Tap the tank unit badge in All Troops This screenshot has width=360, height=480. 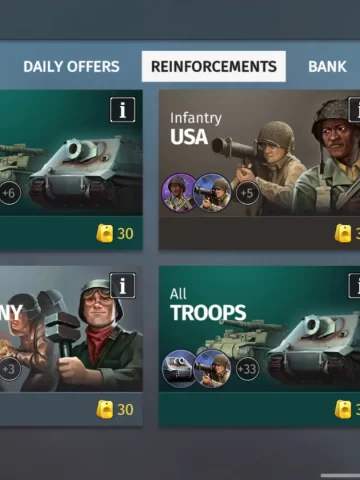pos(178,369)
